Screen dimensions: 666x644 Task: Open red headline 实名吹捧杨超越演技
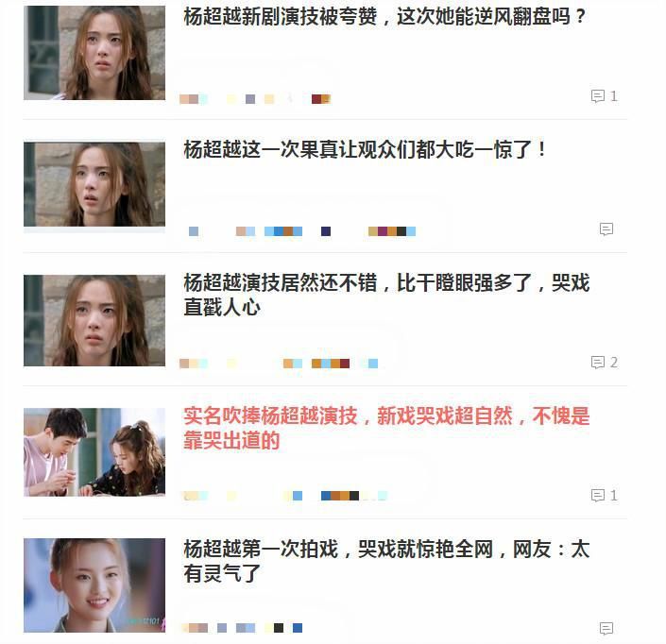pos(386,428)
